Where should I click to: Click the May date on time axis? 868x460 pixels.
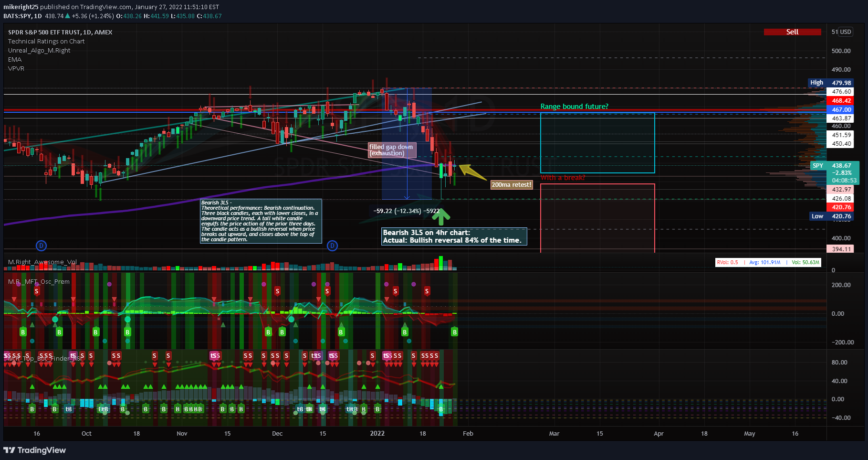tap(750, 434)
